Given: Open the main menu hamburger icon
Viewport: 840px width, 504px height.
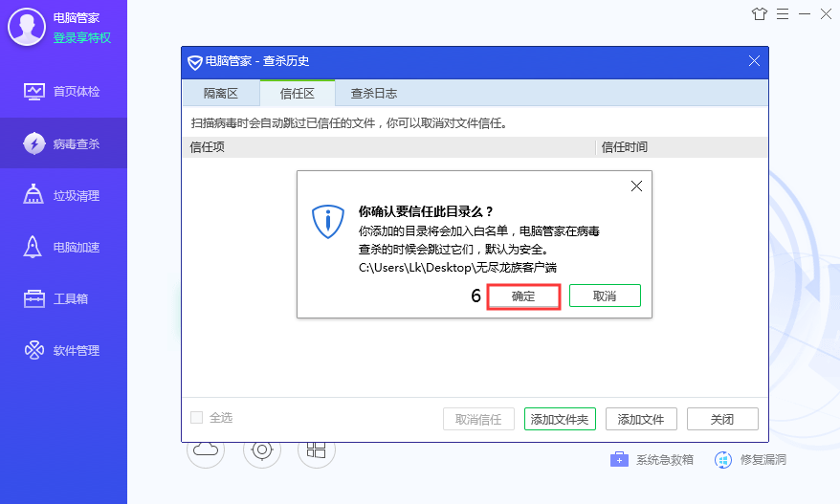Looking at the screenshot, I should point(783,14).
